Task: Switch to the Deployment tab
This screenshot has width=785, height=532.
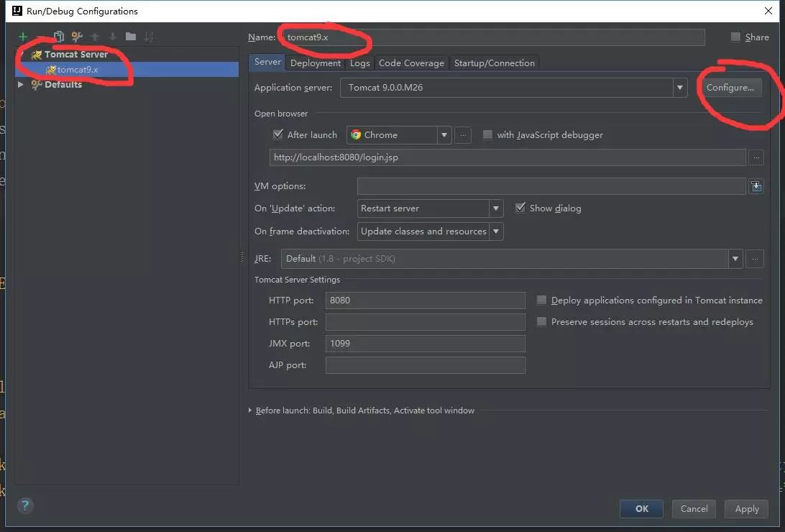Action: click(316, 63)
